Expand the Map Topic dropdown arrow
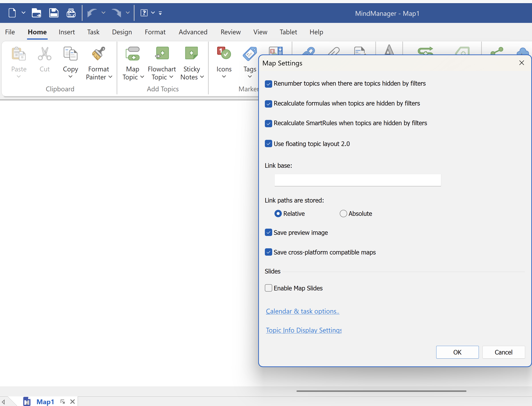Screen dimensions: 532x406 click(142, 77)
